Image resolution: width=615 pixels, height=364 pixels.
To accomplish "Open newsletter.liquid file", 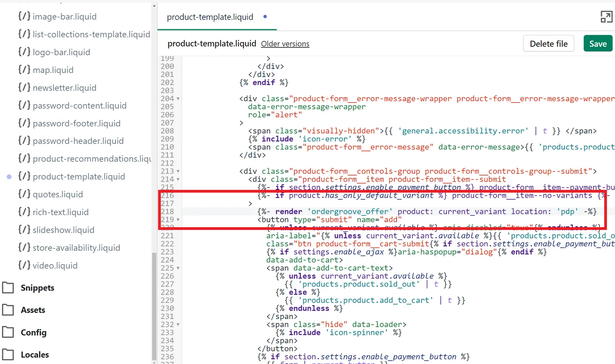I will pos(65,88).
